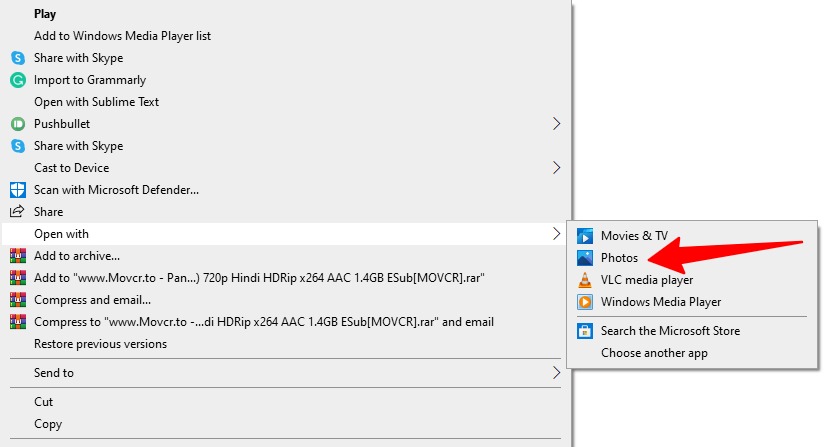826x447 pixels.
Task: Expand the Open with submenu arrow
Action: point(556,234)
